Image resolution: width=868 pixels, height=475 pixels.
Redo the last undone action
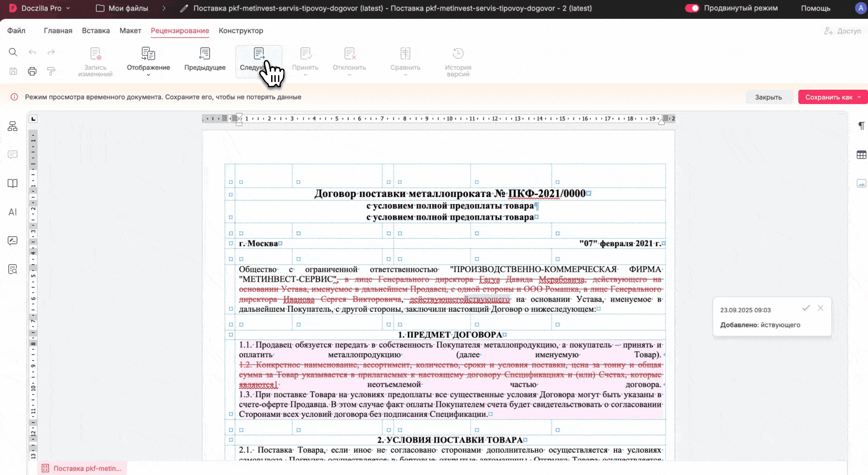(x=51, y=52)
